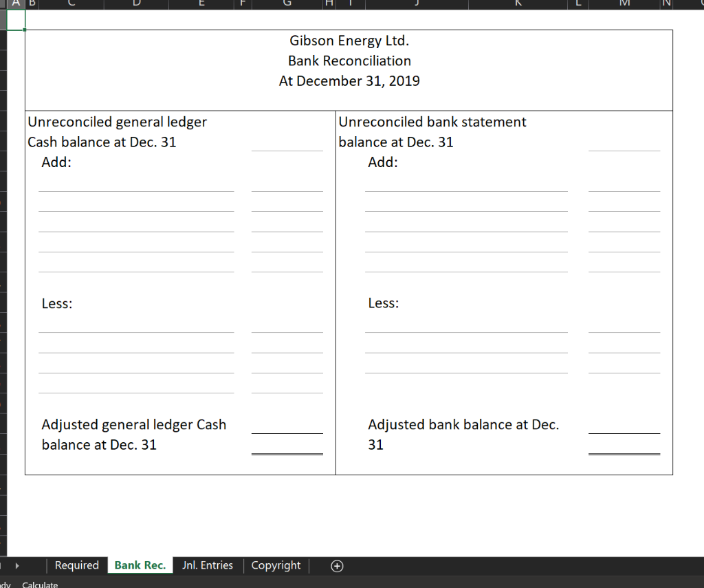Click Unreconciled bank statement label
Viewport: 704px width, 588px height.
click(x=432, y=122)
